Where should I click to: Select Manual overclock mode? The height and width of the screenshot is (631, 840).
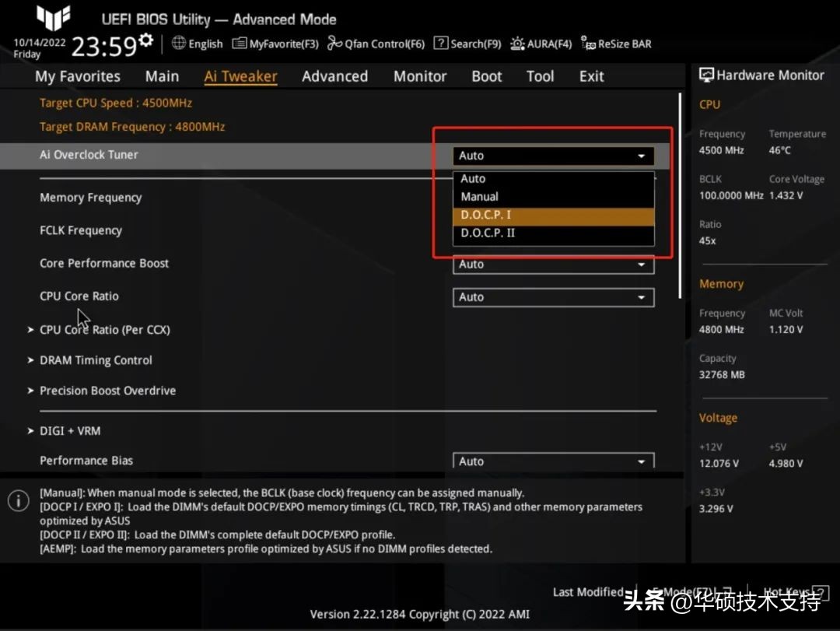(553, 195)
